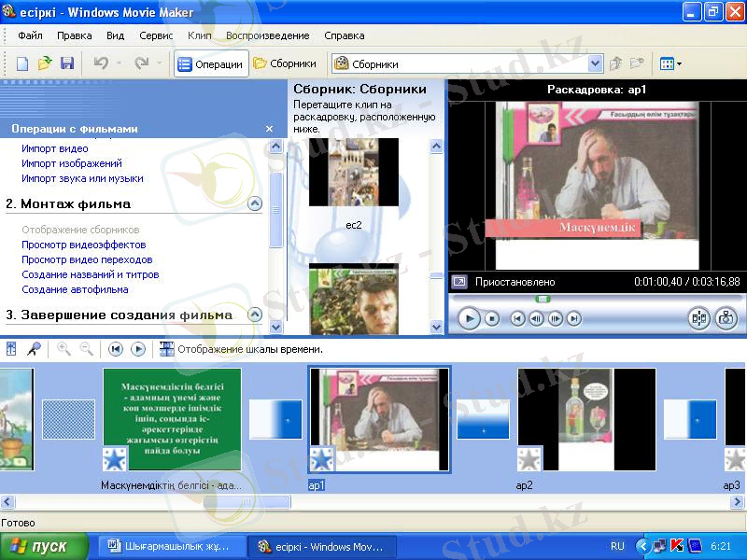
Task: Click the Save project toolbar icon
Action: (x=66, y=64)
